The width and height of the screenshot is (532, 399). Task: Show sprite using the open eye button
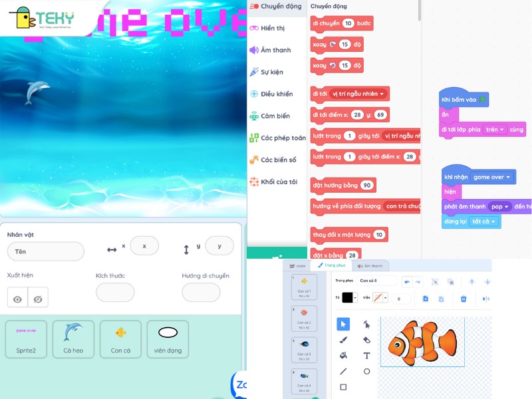coord(18,299)
